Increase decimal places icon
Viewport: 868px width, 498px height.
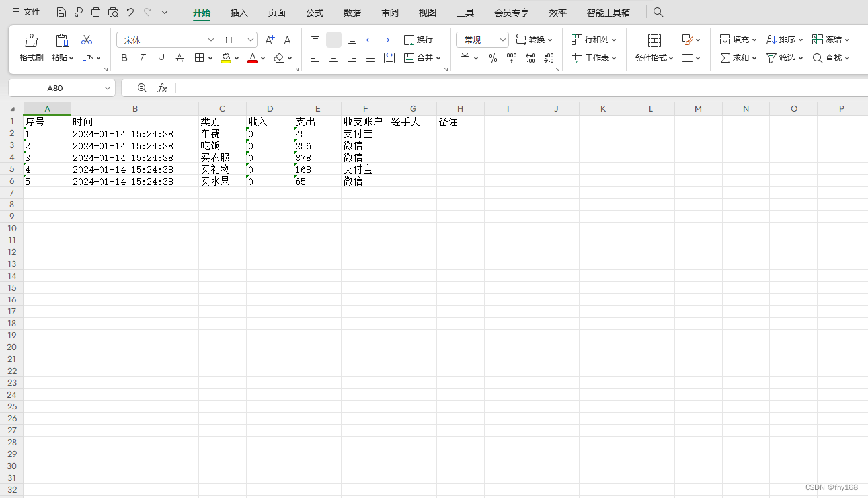pyautogui.click(x=530, y=58)
